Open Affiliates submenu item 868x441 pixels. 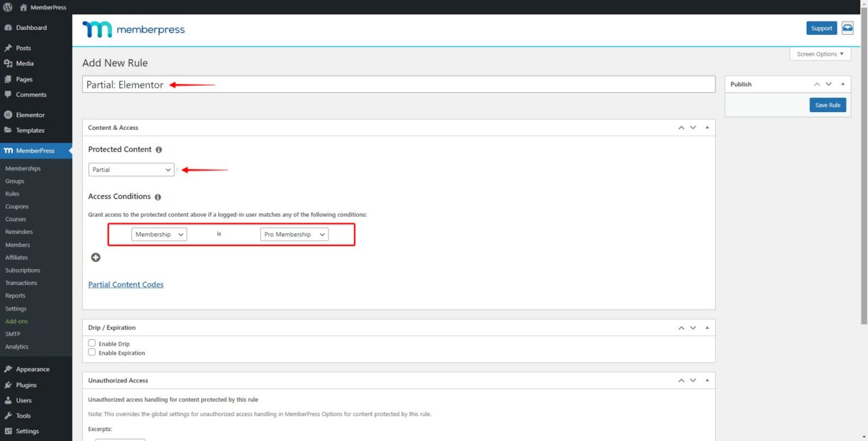(17, 258)
